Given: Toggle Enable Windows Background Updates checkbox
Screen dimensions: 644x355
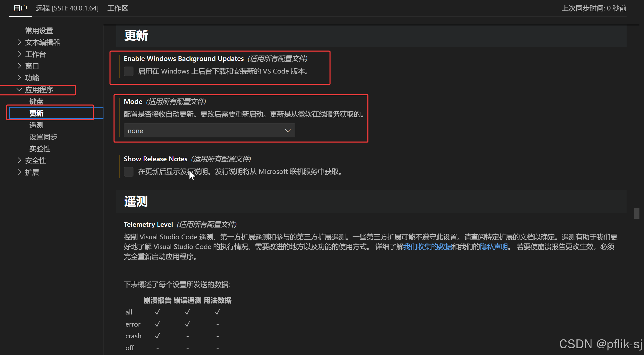Looking at the screenshot, I should (x=129, y=71).
